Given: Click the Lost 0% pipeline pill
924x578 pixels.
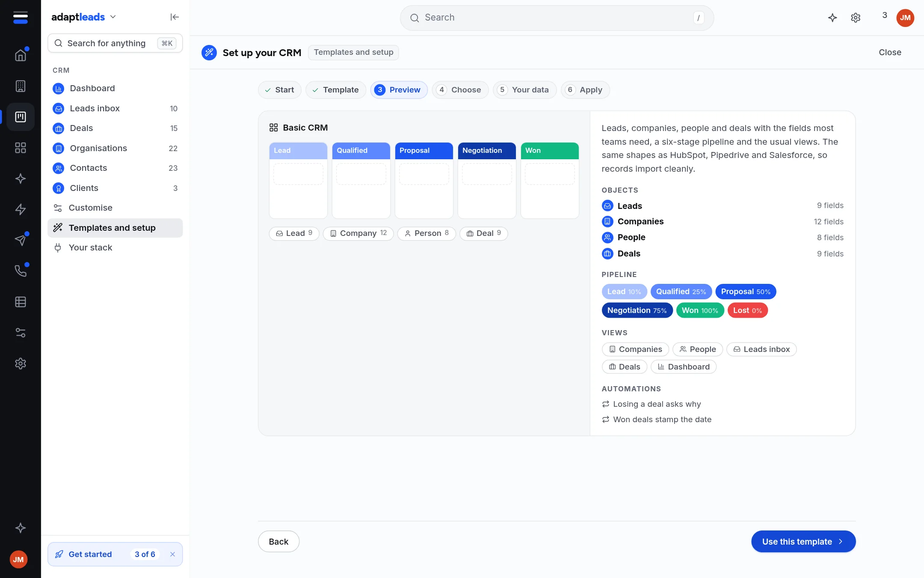Looking at the screenshot, I should (x=747, y=310).
